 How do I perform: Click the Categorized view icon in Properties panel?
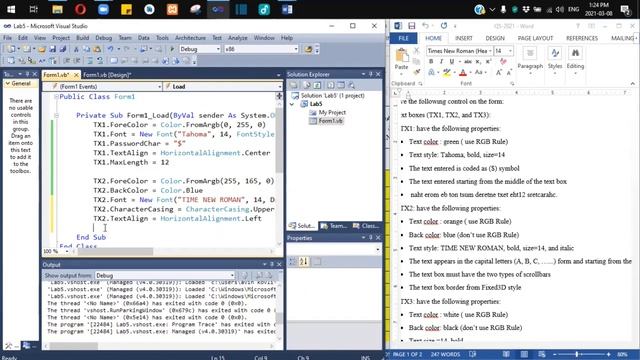293,262
